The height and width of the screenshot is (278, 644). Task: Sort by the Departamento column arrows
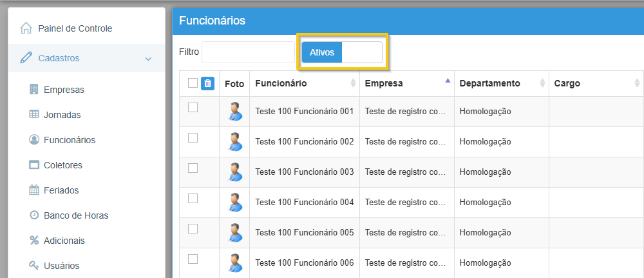click(x=542, y=83)
